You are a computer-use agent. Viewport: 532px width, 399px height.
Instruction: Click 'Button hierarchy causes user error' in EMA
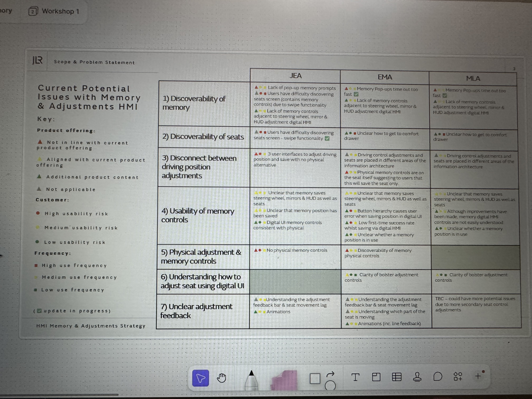[383, 214]
